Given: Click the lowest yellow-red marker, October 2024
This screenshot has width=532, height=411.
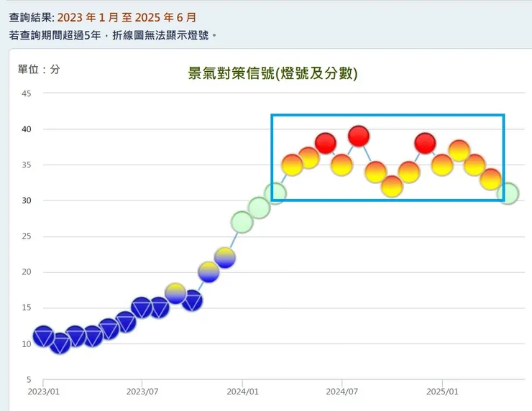Looking at the screenshot, I should (x=392, y=187).
